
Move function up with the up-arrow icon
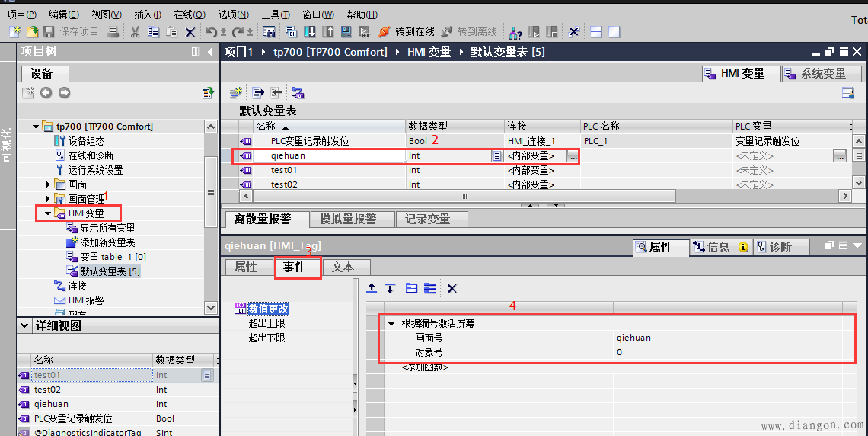coord(372,288)
